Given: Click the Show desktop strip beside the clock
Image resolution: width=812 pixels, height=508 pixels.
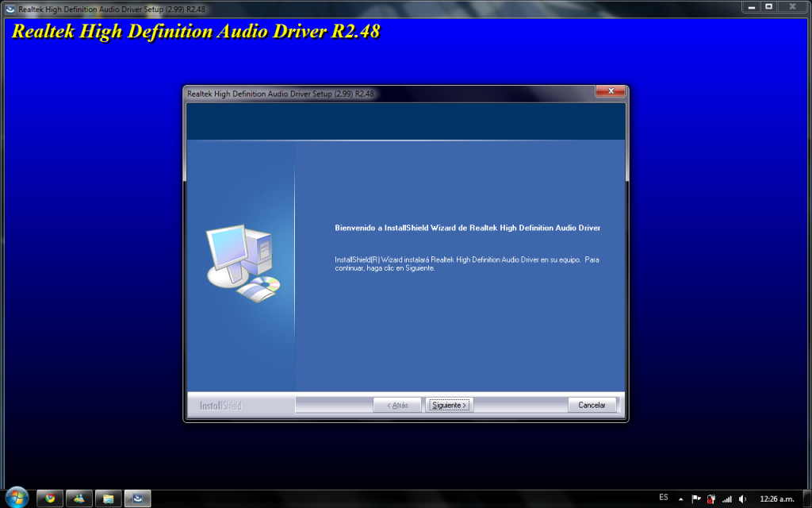Looking at the screenshot, I should 807,498.
